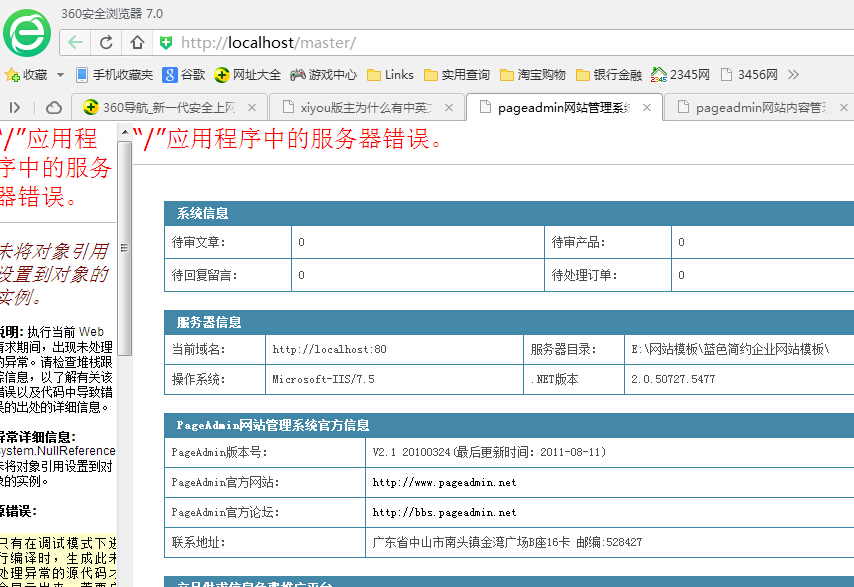Open the 谷歌 bookmark
This screenshot has height=587, width=854.
(184, 75)
